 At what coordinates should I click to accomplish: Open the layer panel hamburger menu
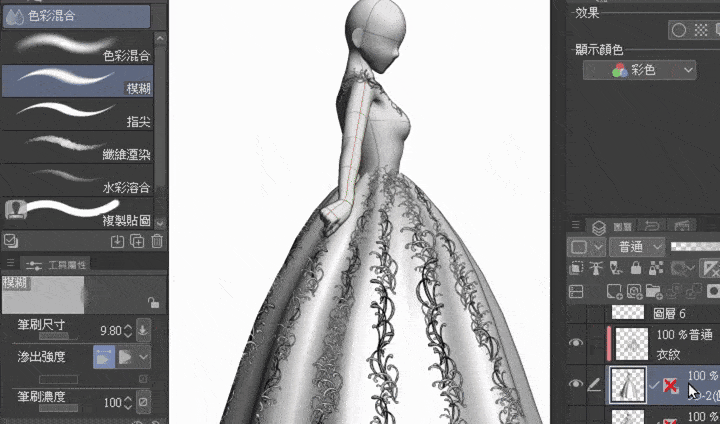575,225
